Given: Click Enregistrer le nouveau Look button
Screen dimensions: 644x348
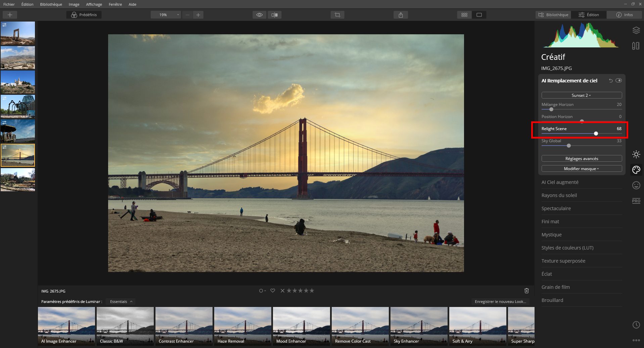Looking at the screenshot, I should click(x=500, y=302).
